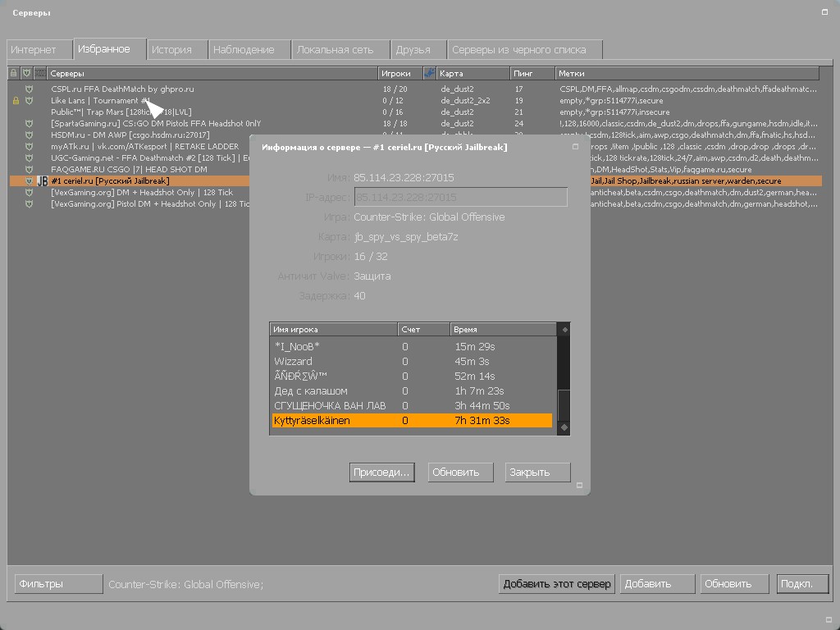Click the shield icon beside CSPL.ru server
Viewport: 840px width, 630px height.
tap(29, 89)
